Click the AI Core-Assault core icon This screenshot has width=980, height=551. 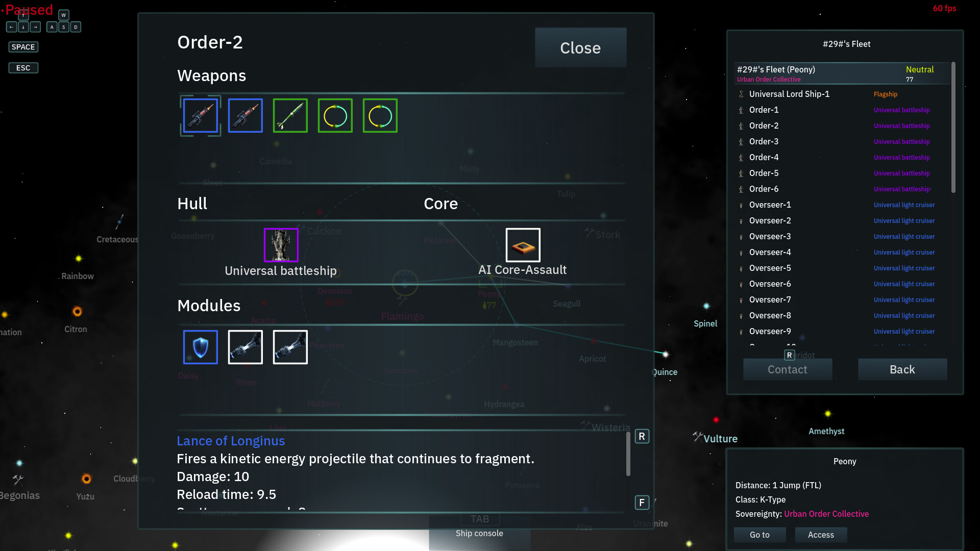click(523, 245)
